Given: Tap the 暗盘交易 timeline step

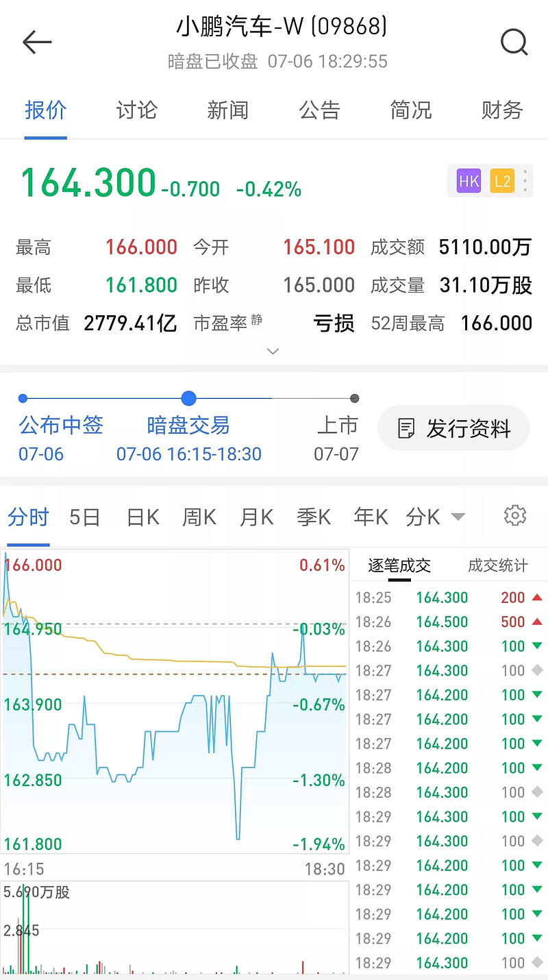Looking at the screenshot, I should [x=189, y=437].
